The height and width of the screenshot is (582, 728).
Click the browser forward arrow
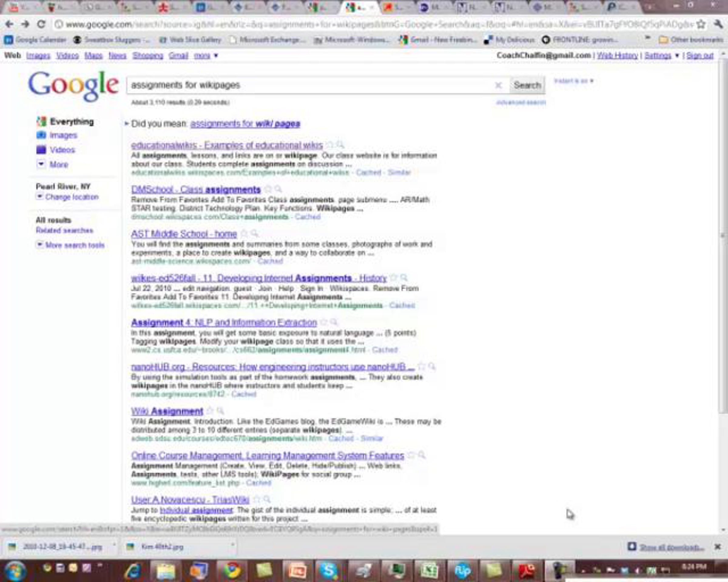(25, 24)
